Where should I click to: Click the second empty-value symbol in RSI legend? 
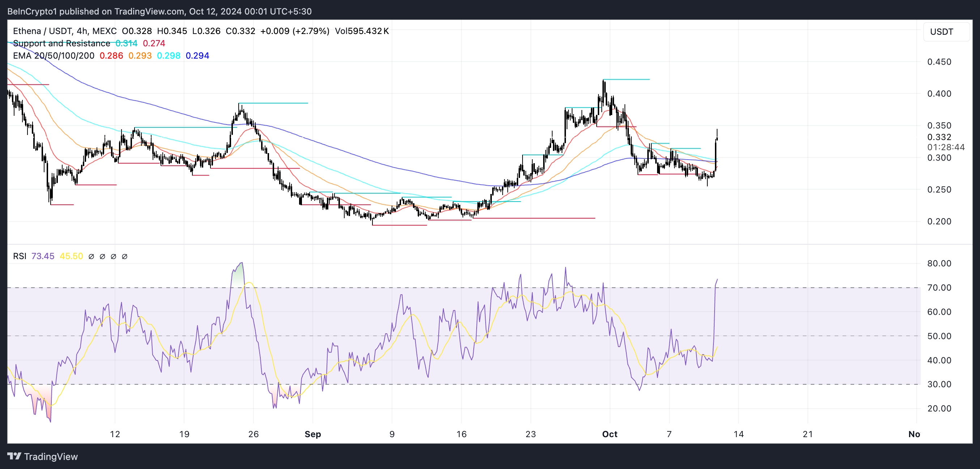click(x=102, y=257)
